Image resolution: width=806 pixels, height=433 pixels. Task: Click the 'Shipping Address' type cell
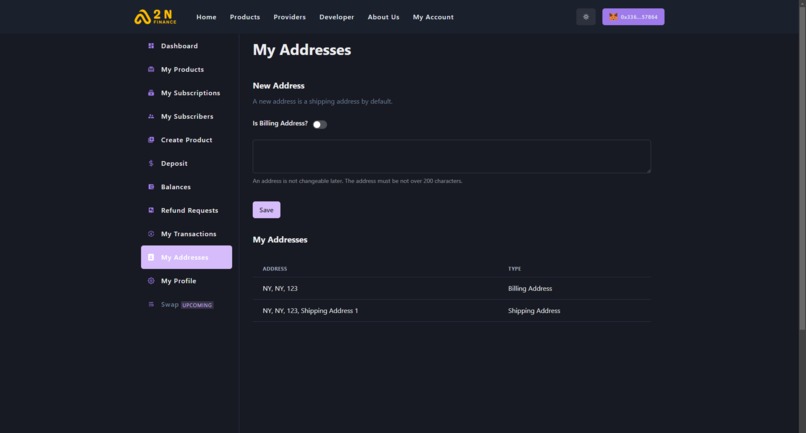tap(534, 311)
